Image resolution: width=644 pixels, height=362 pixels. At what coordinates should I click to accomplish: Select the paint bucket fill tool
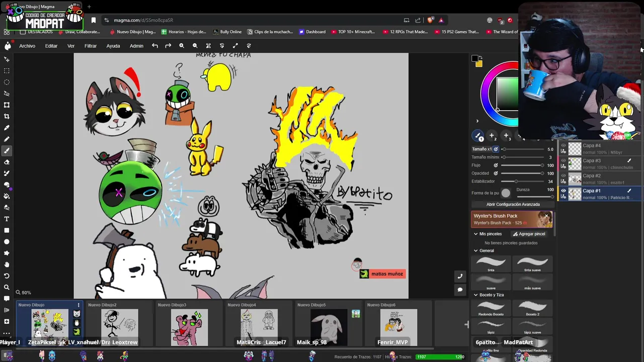7,196
